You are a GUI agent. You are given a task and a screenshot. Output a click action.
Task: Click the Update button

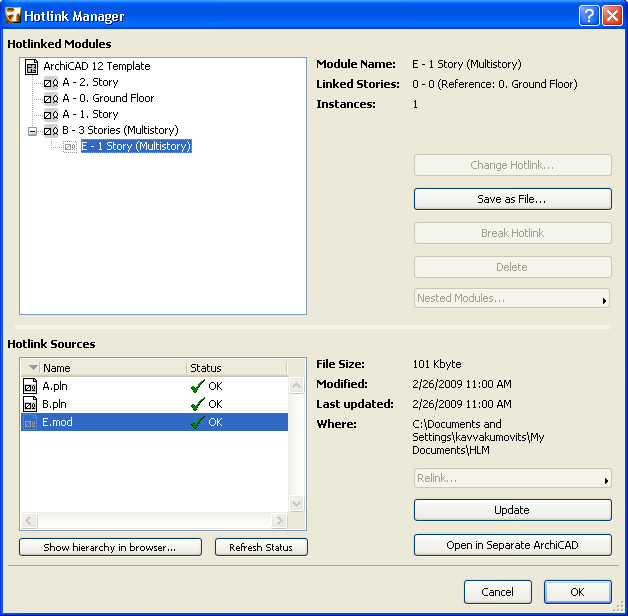[513, 510]
